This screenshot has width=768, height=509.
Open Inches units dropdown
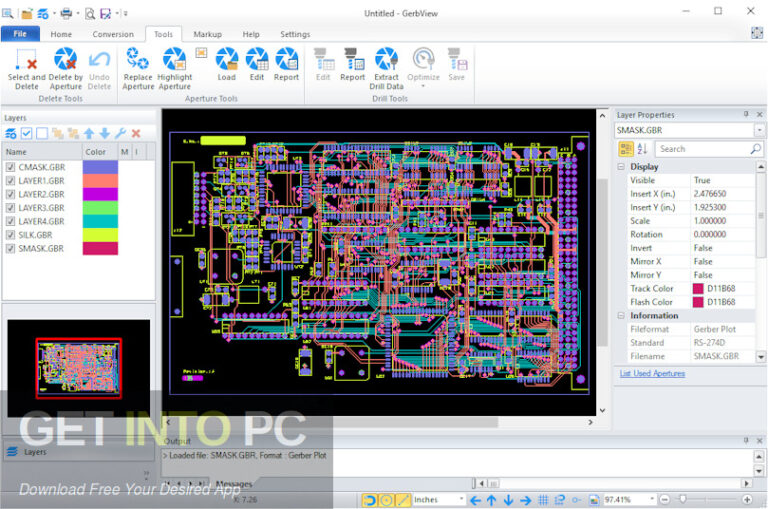[461, 499]
